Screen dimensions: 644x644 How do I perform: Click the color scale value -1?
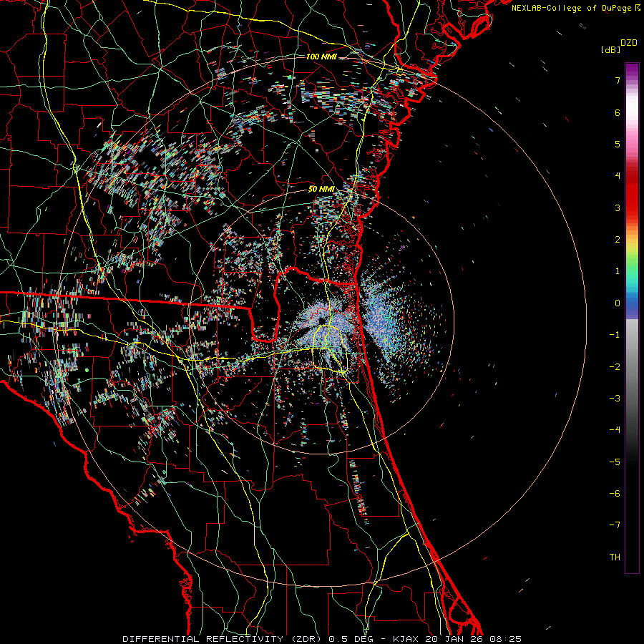[615, 335]
